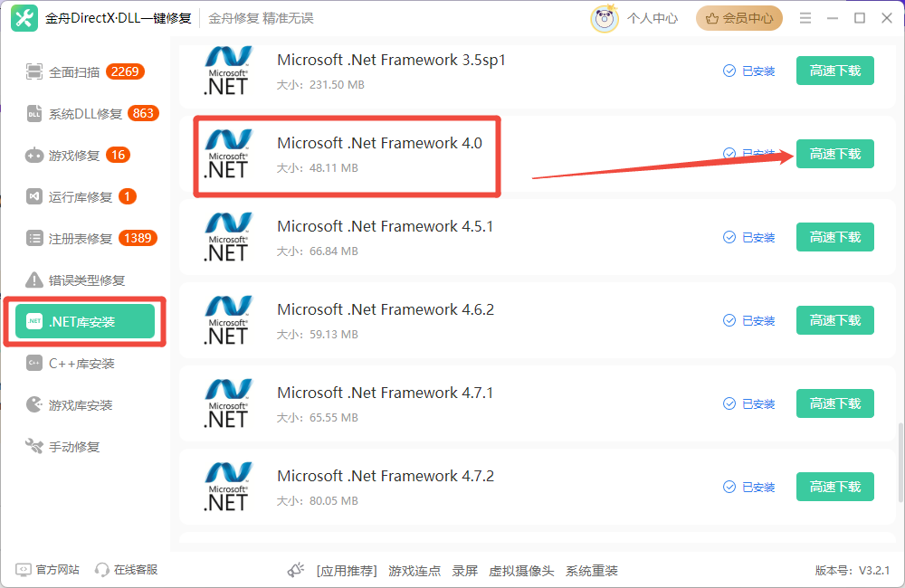Open the 游戏连点 recommended app
This screenshot has width=905, height=588.
coord(414,571)
